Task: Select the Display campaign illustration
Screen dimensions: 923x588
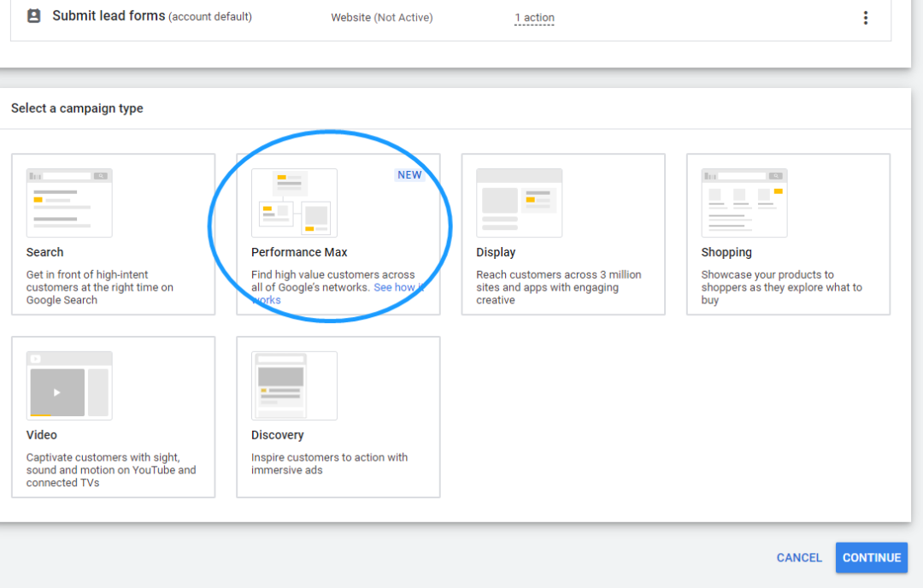Action: (520, 203)
